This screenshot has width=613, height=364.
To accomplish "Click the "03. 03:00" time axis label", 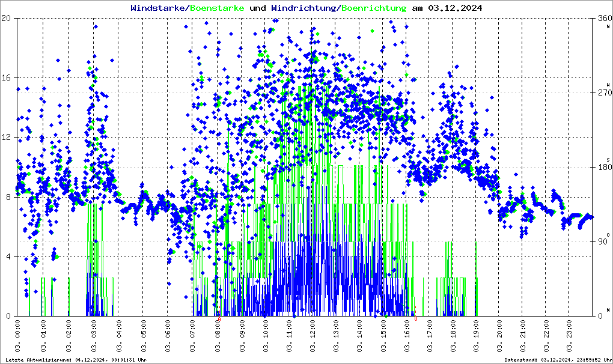I will pyautogui.click(x=94, y=336).
